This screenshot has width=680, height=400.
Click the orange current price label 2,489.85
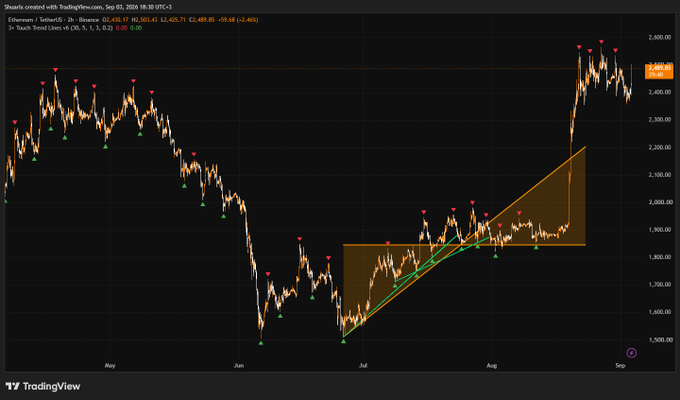click(x=659, y=71)
